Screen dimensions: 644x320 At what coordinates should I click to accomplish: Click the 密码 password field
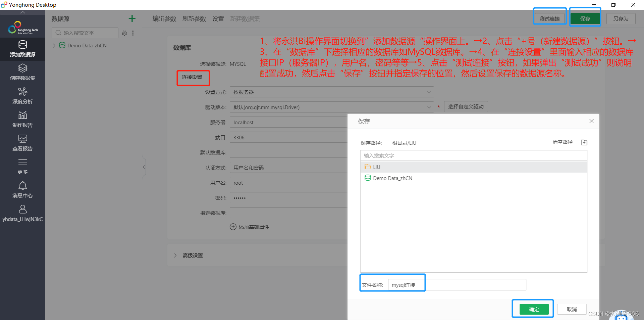(x=288, y=198)
